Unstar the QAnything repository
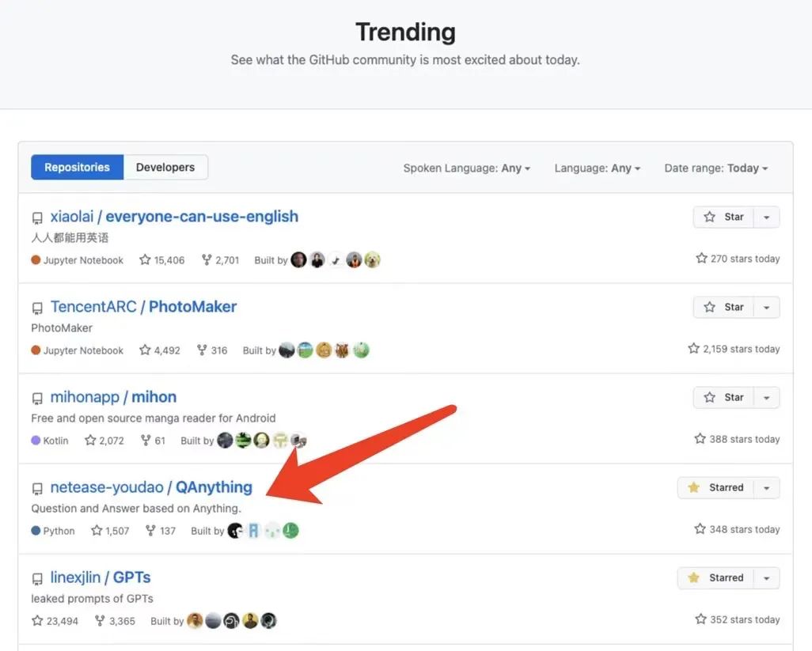 715,487
